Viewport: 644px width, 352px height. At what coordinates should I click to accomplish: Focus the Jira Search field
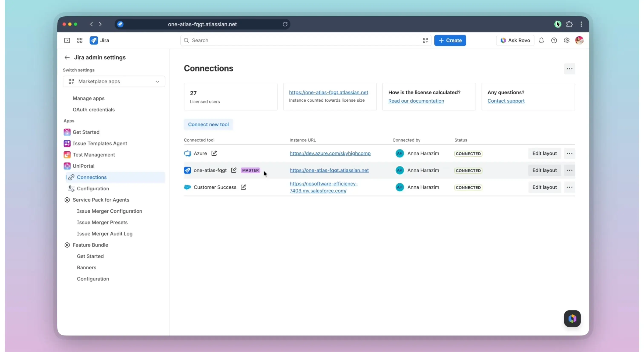point(306,40)
